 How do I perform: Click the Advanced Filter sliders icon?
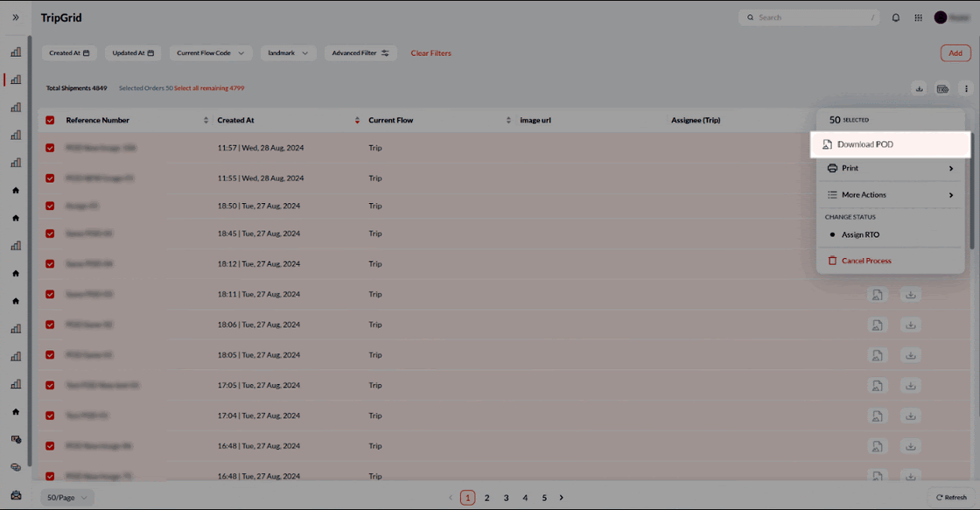(x=385, y=53)
